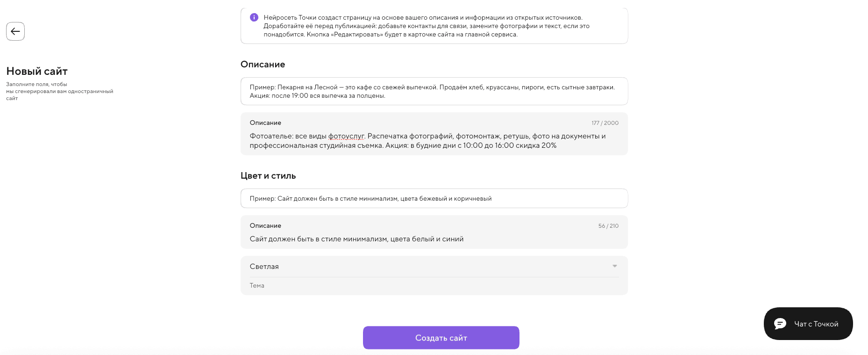Screen dimensions: 868x355
Task: Click the Нейросеть Точки info notice text
Action: click(x=427, y=26)
